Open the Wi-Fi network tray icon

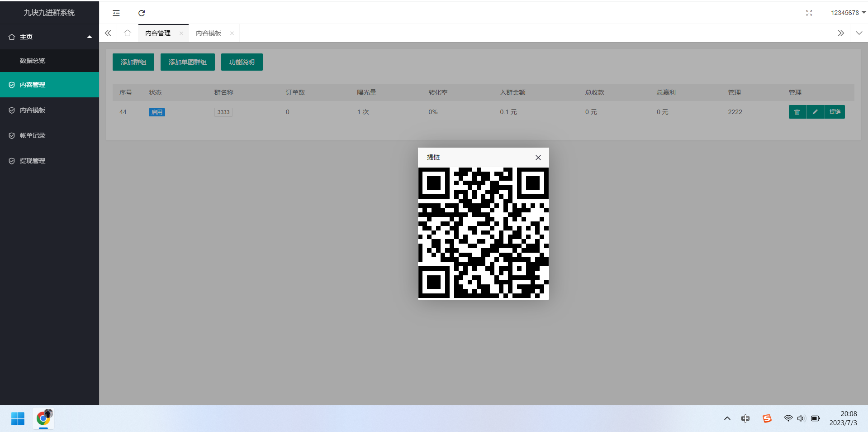[788, 418]
